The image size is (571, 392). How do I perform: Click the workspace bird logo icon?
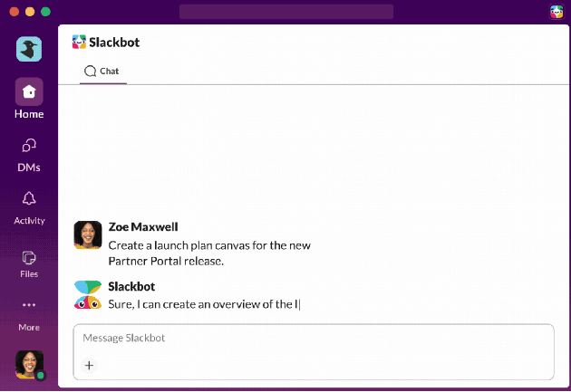pos(29,49)
